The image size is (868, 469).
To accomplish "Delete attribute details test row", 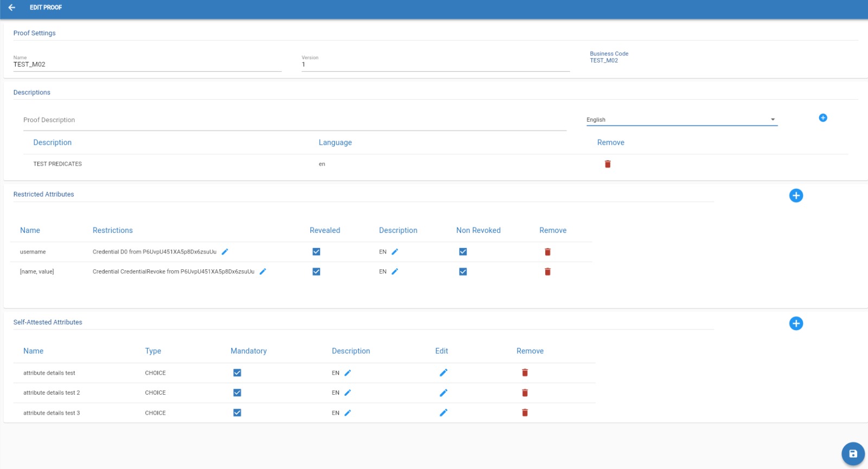I will point(525,372).
